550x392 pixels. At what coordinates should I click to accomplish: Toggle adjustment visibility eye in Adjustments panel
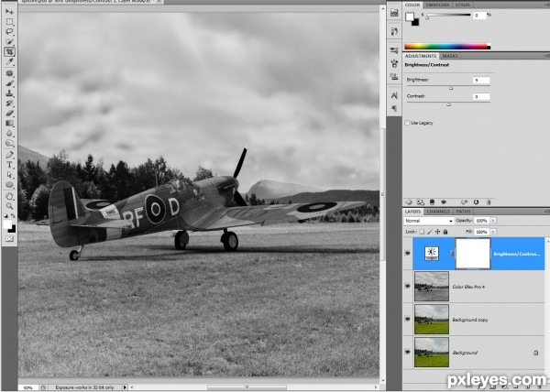click(x=444, y=202)
